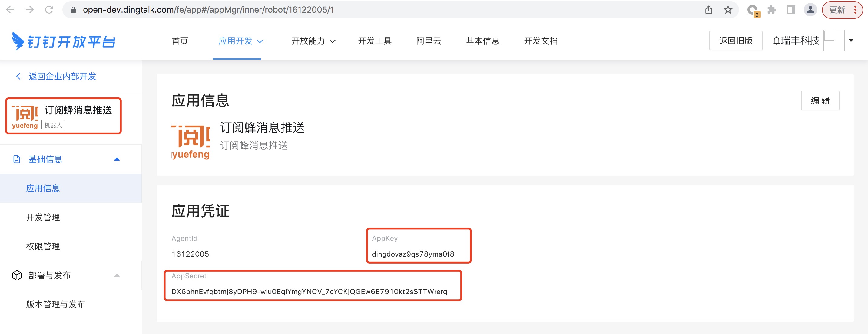Toggle browser side panel icon
Screen dimensions: 868x334
(x=791, y=10)
